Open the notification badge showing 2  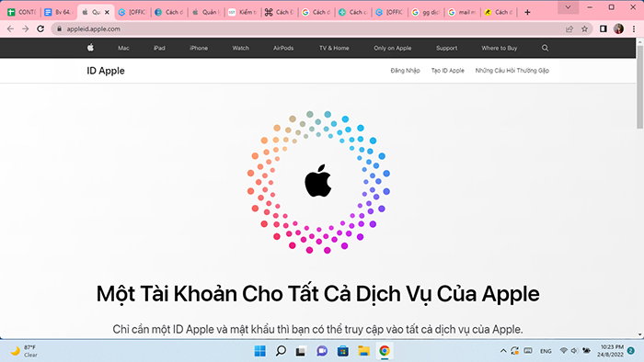[x=631, y=351]
